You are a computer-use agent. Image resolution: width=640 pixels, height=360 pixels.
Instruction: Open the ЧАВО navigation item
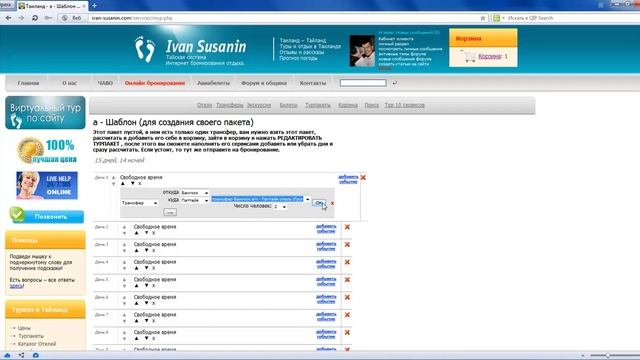[x=105, y=83]
